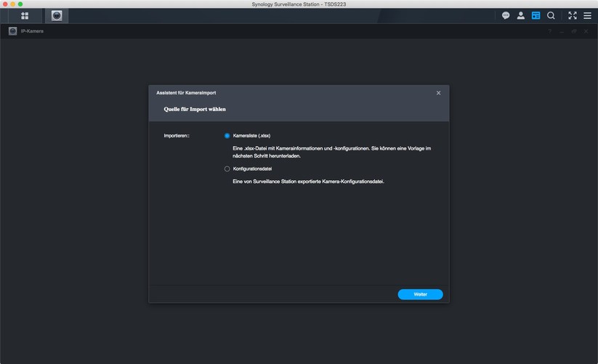Image resolution: width=598 pixels, height=364 pixels.
Task: Open the hamburger menu icon
Action: [587, 16]
